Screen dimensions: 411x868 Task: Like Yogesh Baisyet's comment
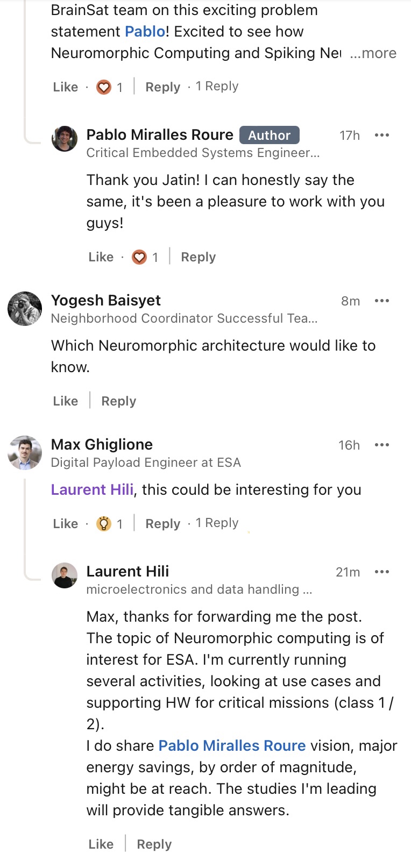[66, 401]
